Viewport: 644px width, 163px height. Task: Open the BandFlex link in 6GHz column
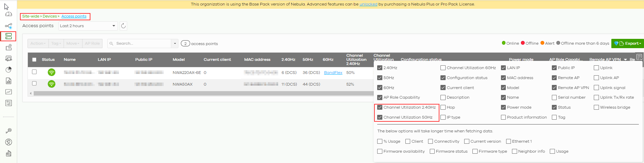point(333,73)
